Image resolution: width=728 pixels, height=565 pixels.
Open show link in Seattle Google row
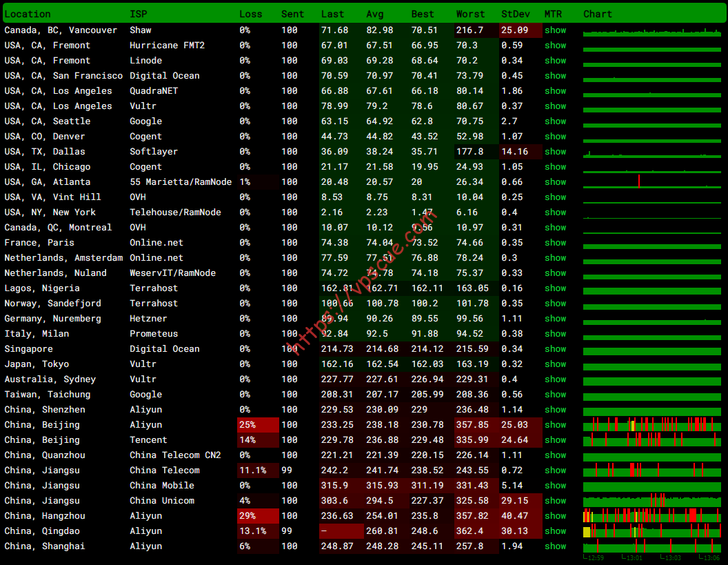point(555,121)
